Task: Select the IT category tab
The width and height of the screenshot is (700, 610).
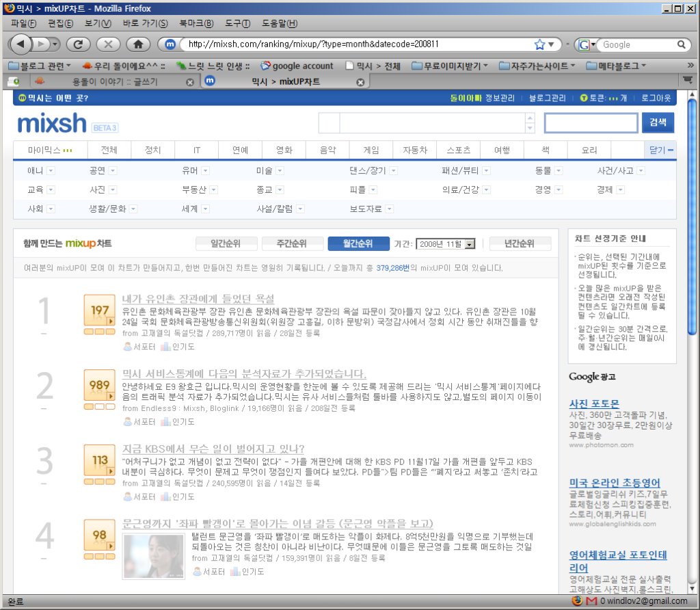Action: (x=196, y=150)
